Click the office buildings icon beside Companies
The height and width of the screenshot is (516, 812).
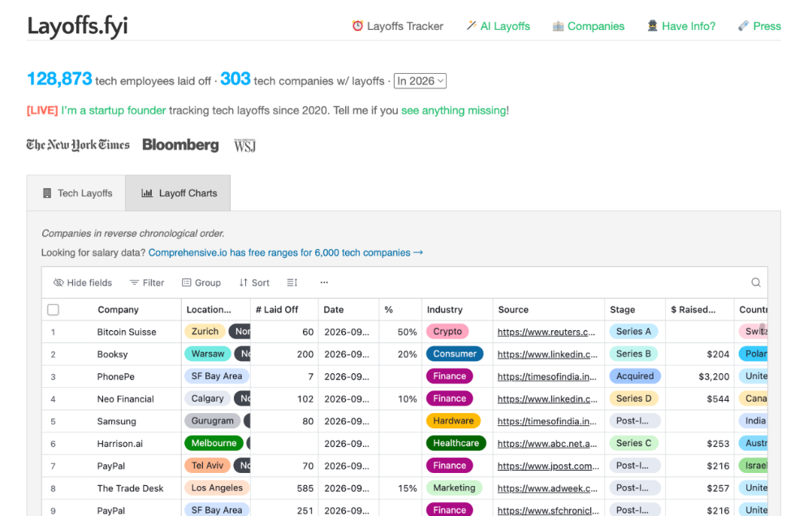coord(558,26)
